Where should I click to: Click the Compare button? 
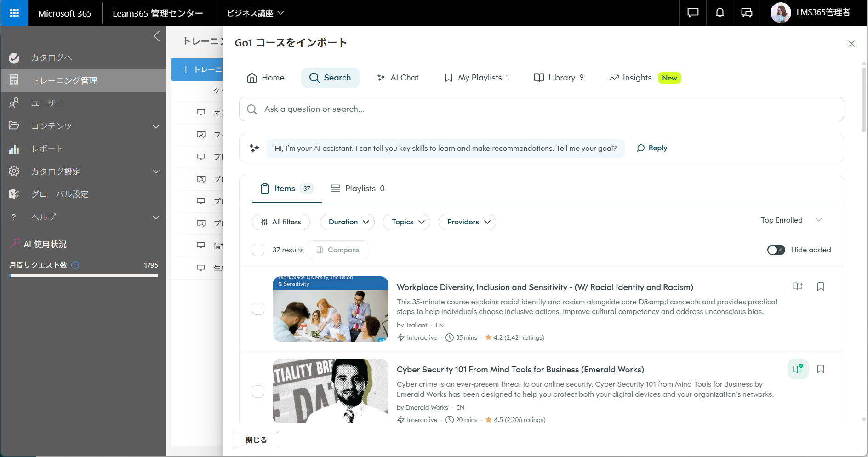coord(338,250)
